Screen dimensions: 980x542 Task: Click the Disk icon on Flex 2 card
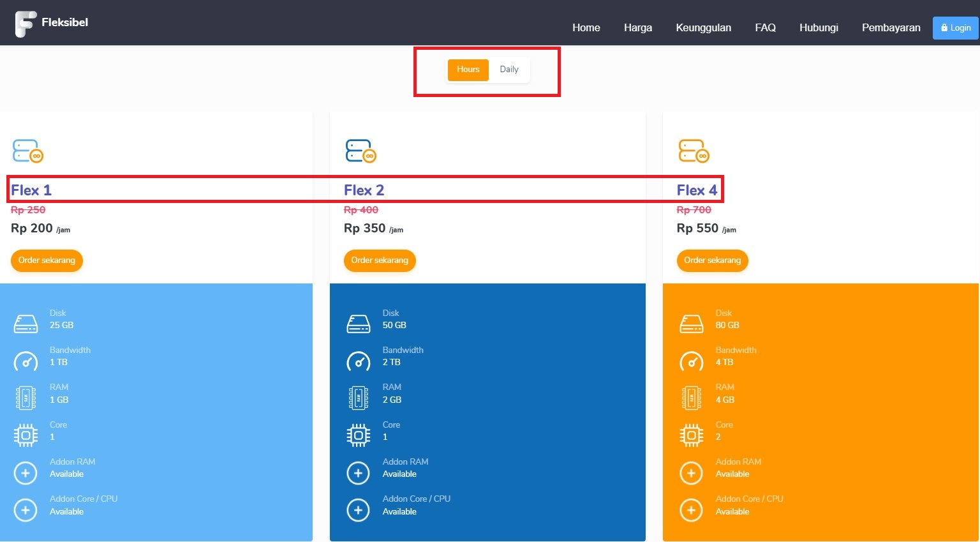[x=358, y=322]
